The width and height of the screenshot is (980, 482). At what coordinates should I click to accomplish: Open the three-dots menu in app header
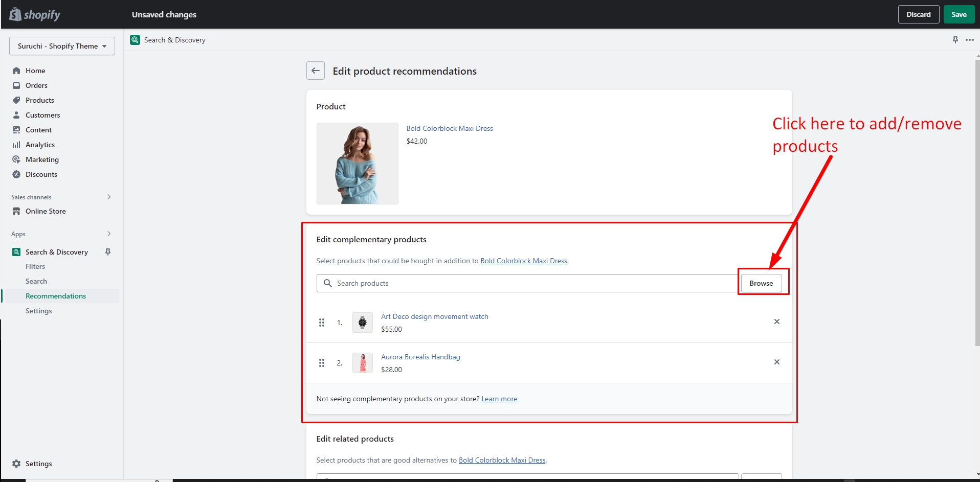pyautogui.click(x=969, y=40)
